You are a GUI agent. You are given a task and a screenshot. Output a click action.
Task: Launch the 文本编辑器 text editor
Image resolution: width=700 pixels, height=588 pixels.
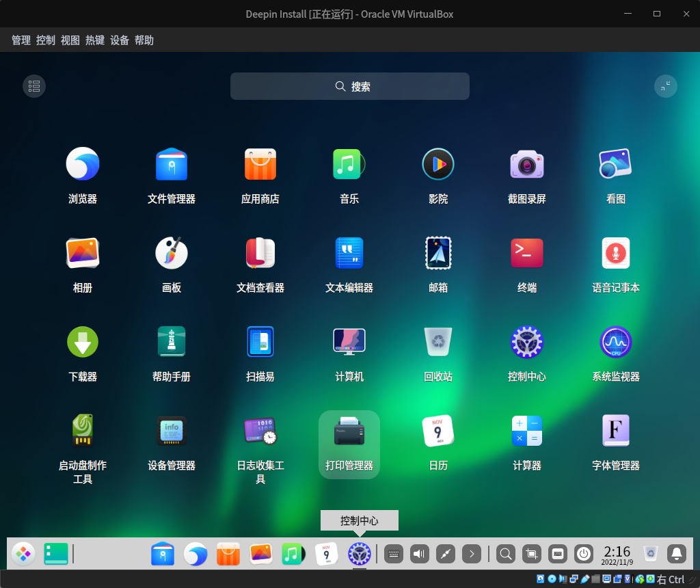349,253
